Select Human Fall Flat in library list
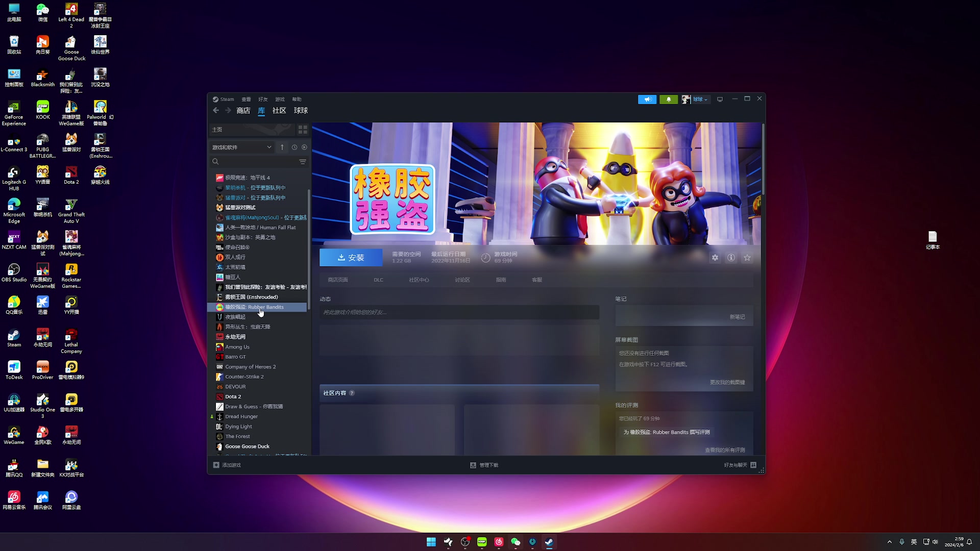This screenshot has width=980, height=551. click(257, 228)
